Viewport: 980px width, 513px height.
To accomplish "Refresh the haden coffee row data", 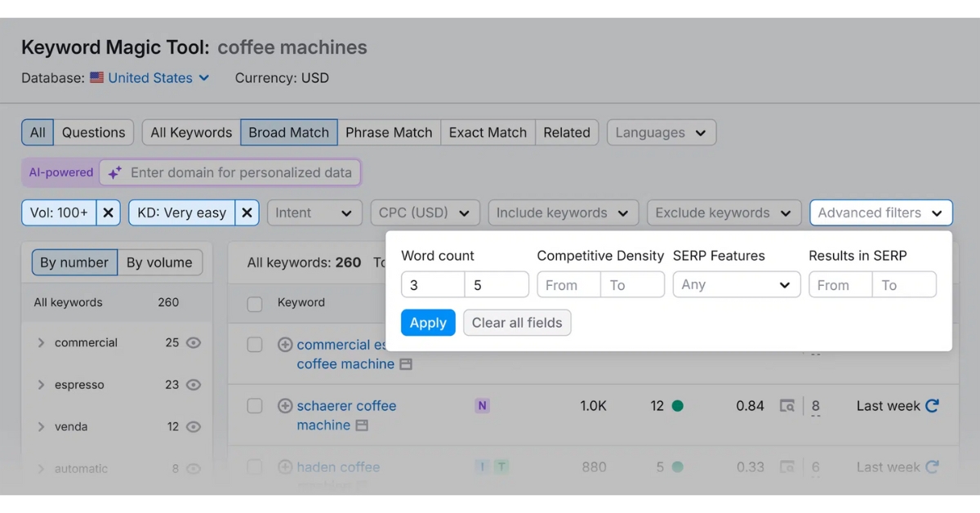I will [932, 467].
